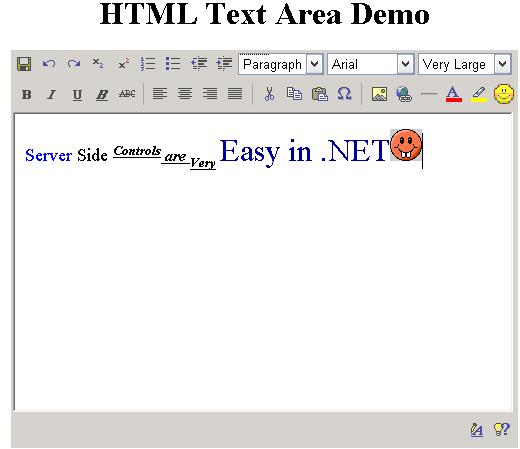Insert a horizontal rule
This screenshot has height=449, width=520.
point(429,94)
